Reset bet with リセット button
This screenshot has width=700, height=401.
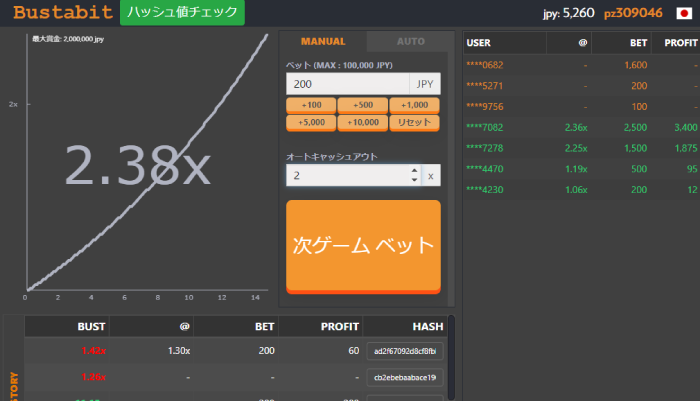click(414, 122)
